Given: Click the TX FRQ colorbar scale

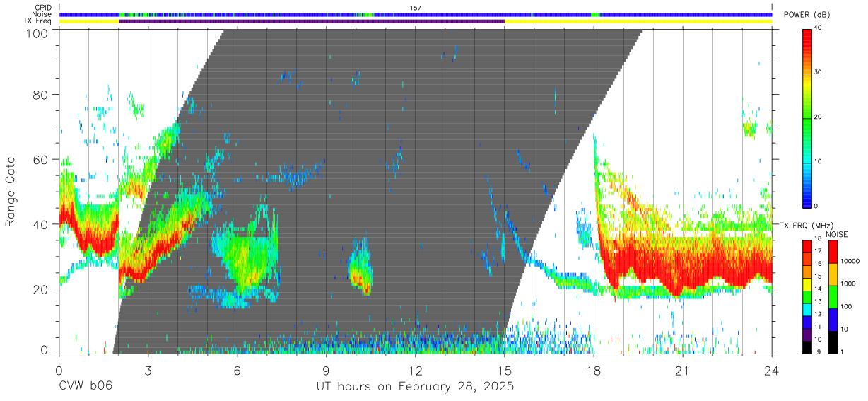Looking at the screenshot, I should pyautogui.click(x=807, y=296).
